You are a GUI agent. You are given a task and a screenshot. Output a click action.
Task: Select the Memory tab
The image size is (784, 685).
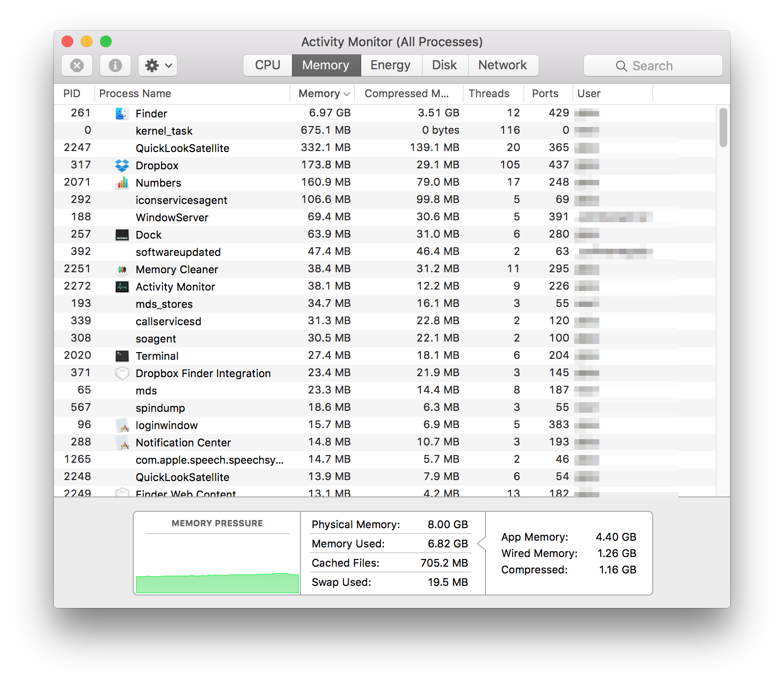point(326,65)
